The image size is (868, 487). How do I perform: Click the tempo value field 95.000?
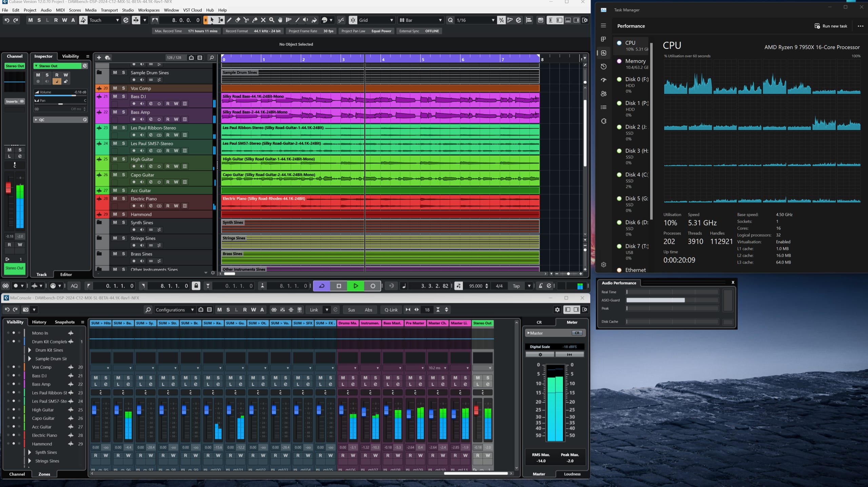(475, 286)
